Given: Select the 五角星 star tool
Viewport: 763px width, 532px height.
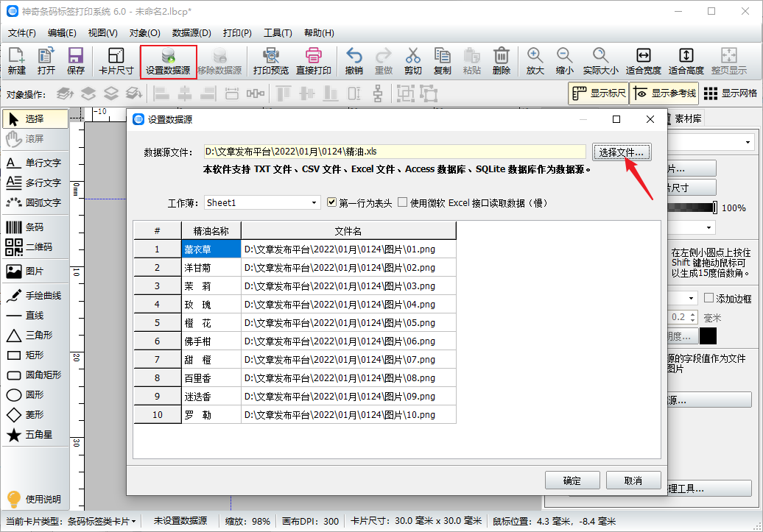Looking at the screenshot, I should point(34,435).
